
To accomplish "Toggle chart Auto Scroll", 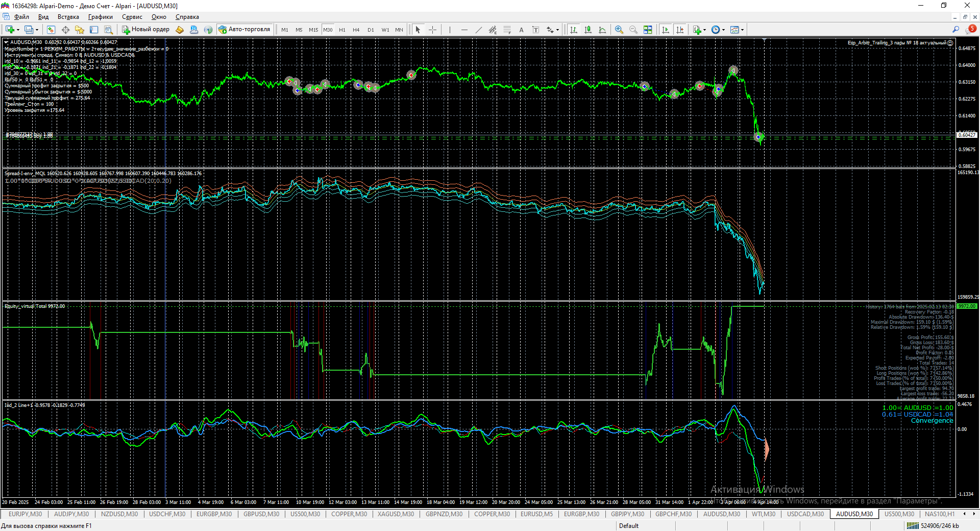I will coord(666,30).
